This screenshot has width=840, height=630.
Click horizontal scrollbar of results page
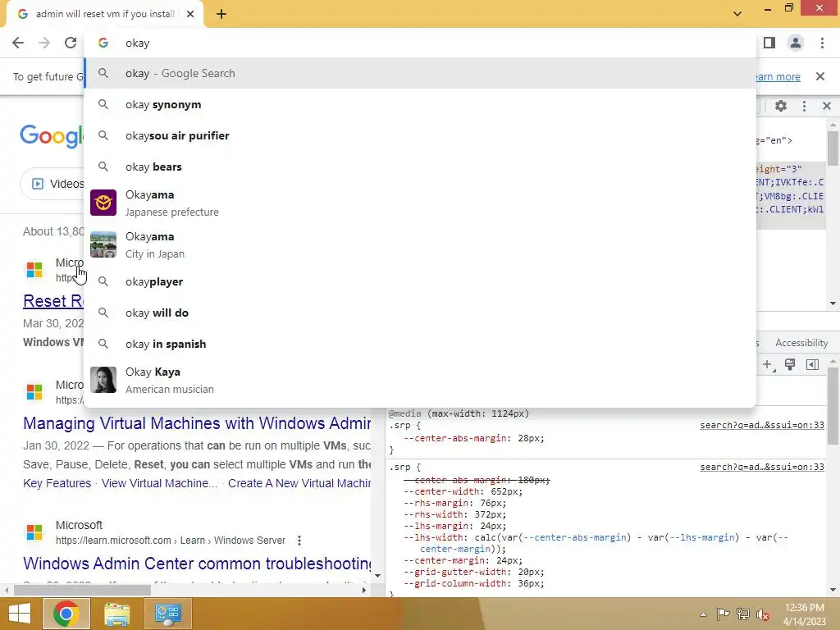(82, 590)
